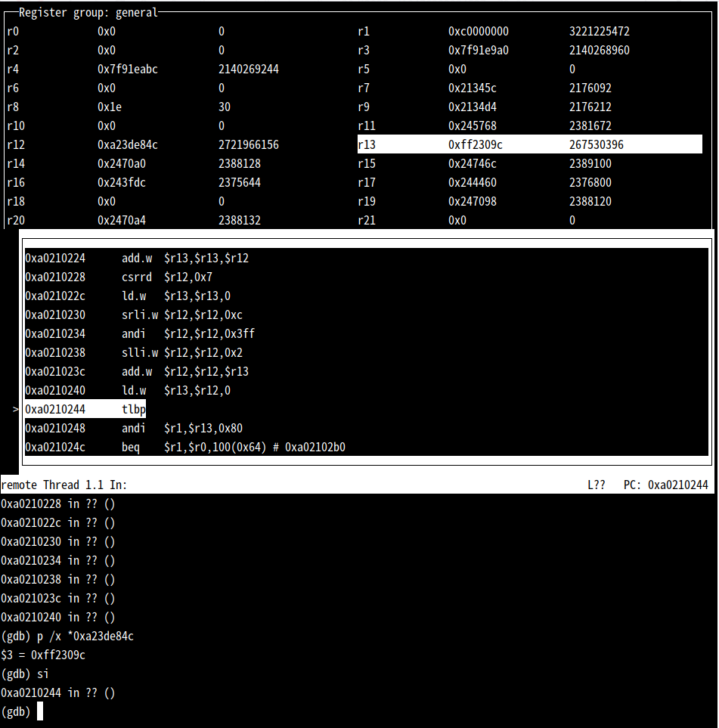Click ld.w instruction at address 0xa0210240
Screen dimensions: 719x728
pos(128,391)
